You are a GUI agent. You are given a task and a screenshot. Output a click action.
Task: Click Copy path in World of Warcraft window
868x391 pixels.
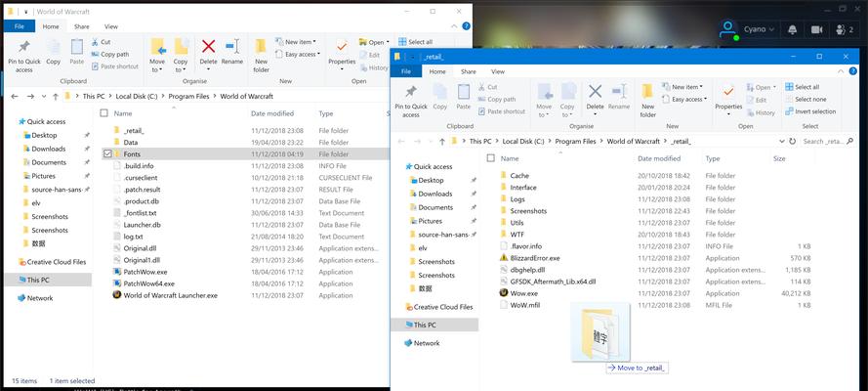coord(109,55)
